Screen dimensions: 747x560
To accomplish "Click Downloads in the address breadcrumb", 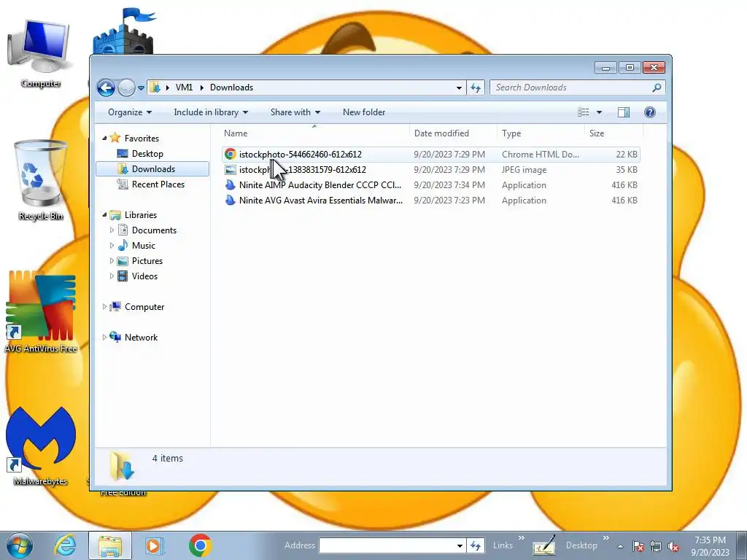I will click(231, 87).
